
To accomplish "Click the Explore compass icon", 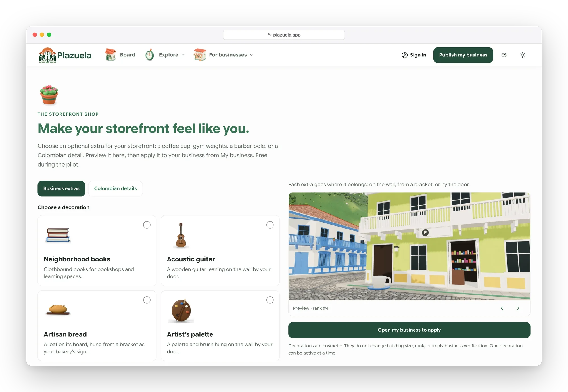I will [150, 55].
